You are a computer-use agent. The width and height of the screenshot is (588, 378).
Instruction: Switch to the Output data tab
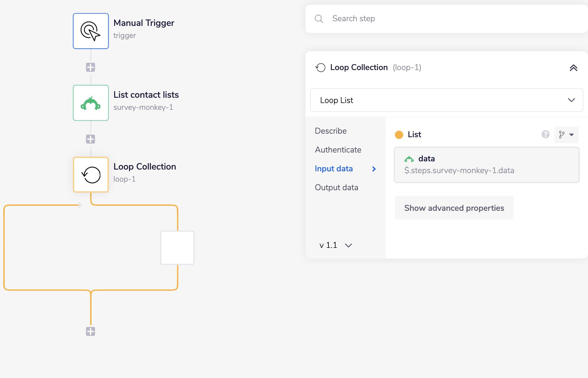point(336,187)
